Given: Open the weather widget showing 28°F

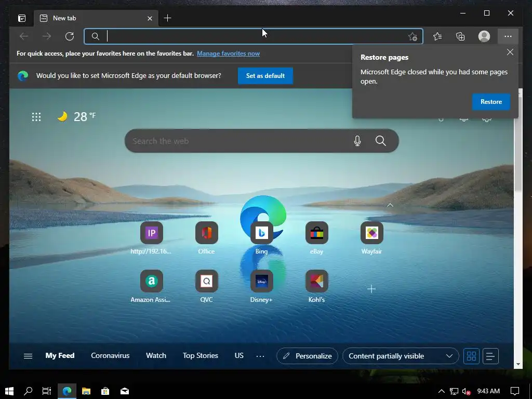Looking at the screenshot, I should tap(77, 117).
